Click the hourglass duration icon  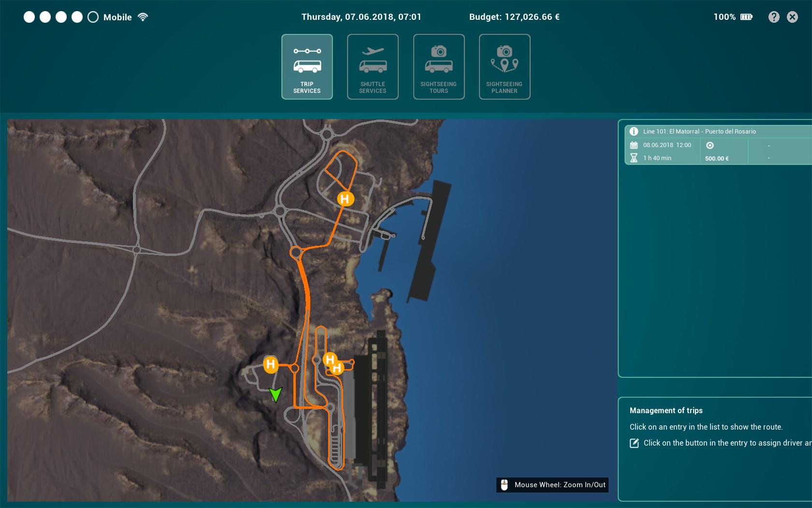click(x=634, y=158)
